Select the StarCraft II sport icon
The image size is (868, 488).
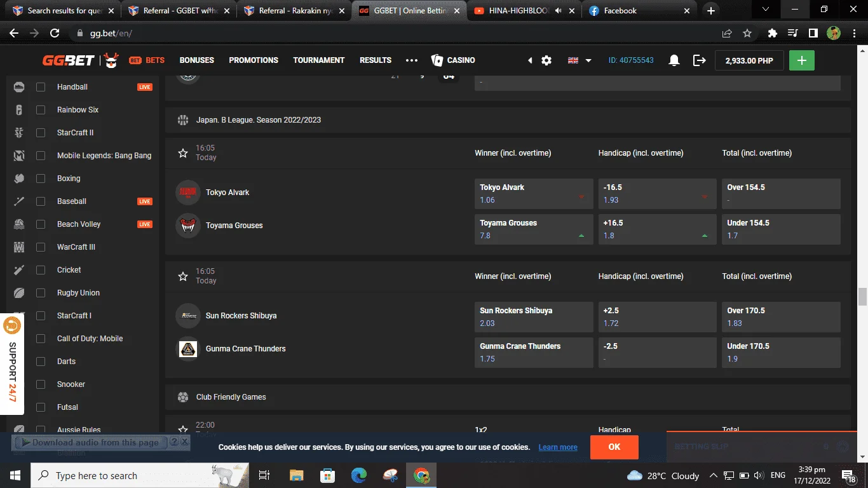tap(19, 133)
